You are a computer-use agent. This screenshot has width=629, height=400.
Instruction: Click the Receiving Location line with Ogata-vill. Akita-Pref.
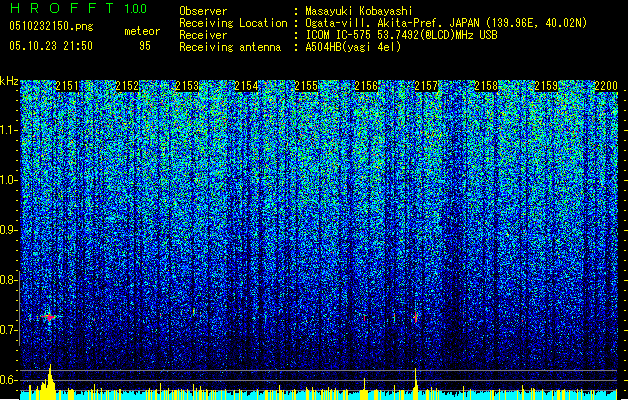pos(383,23)
